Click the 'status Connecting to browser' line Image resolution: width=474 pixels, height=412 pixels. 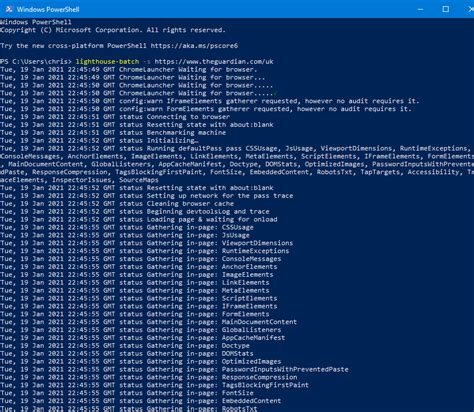pos(115,117)
